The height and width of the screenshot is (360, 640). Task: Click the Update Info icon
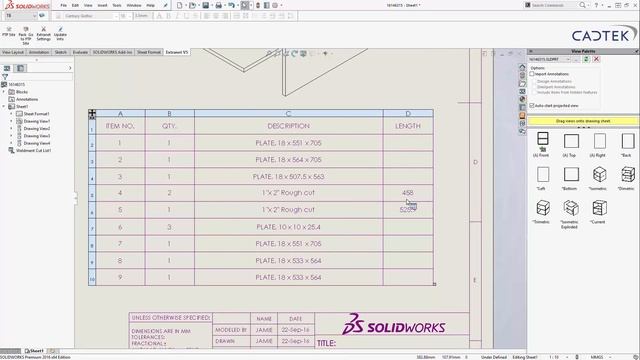pyautogui.click(x=60, y=33)
